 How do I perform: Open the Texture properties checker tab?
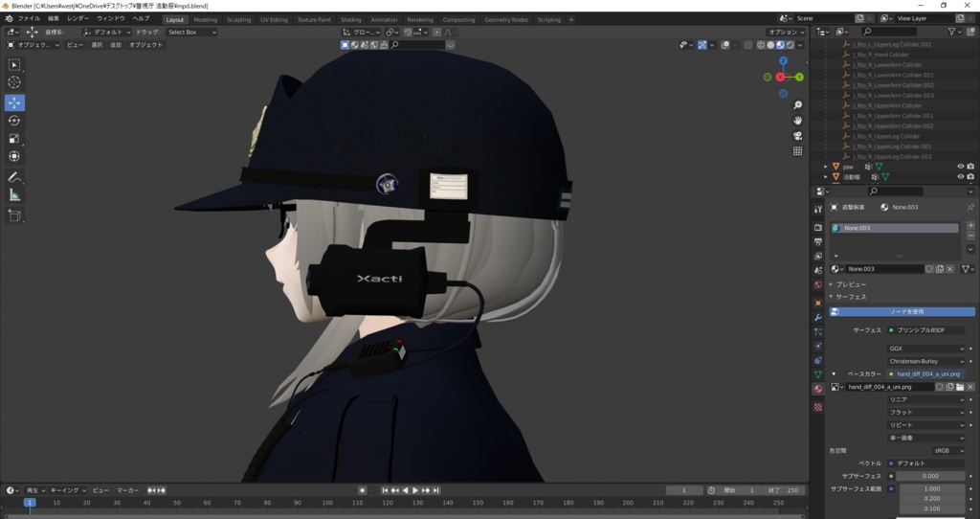coord(818,407)
